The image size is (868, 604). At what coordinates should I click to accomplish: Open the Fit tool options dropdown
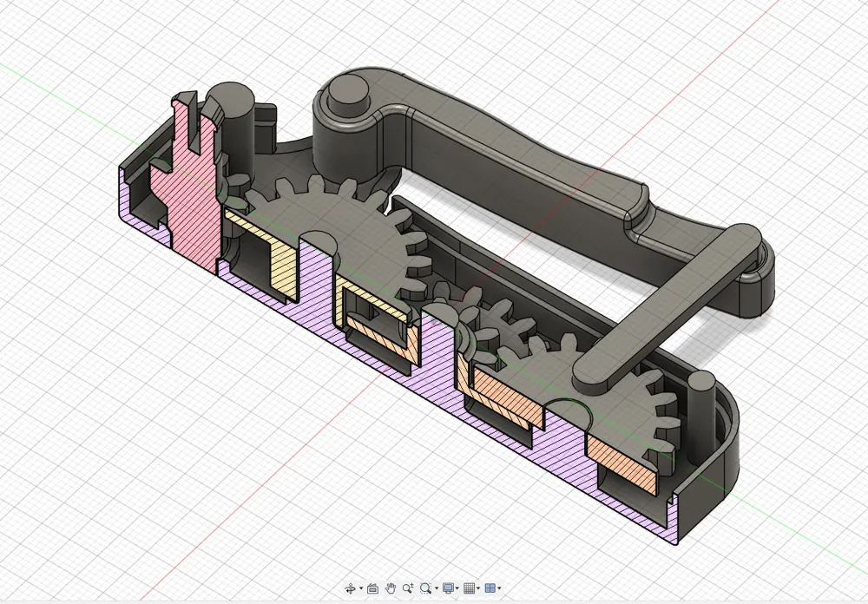(x=437, y=588)
